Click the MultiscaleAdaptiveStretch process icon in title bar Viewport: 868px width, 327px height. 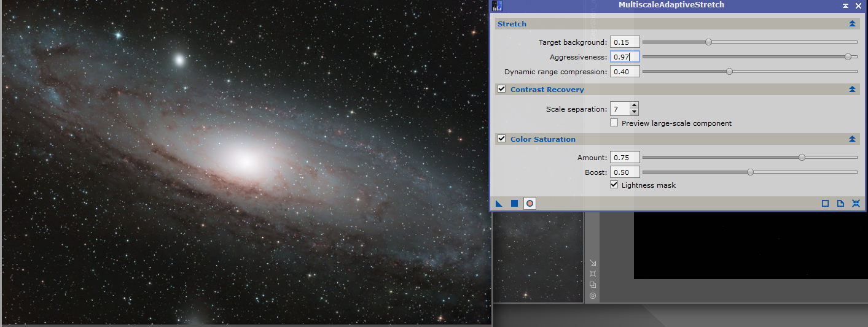(x=498, y=6)
